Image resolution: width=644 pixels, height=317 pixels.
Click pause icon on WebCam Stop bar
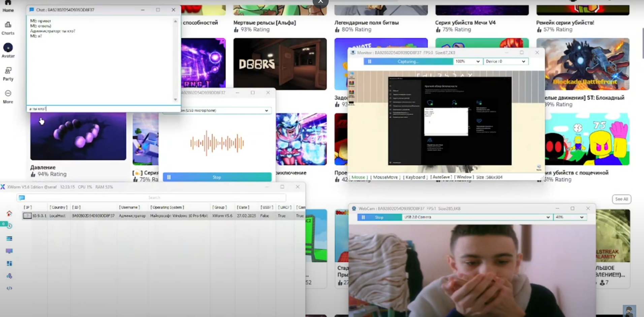pyautogui.click(x=363, y=217)
